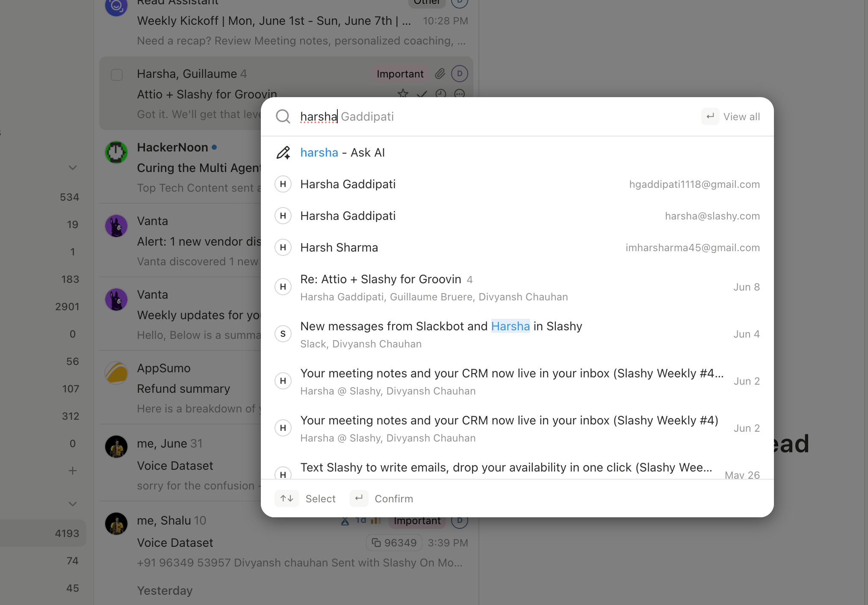
Task: Click avatar H for Harsh Sharma
Action: (x=283, y=248)
